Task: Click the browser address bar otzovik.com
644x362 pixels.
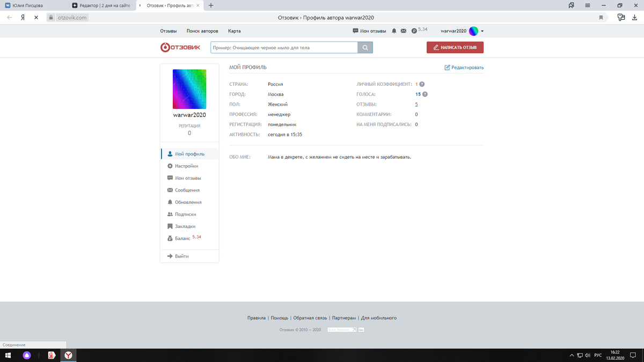Action: 72,17
